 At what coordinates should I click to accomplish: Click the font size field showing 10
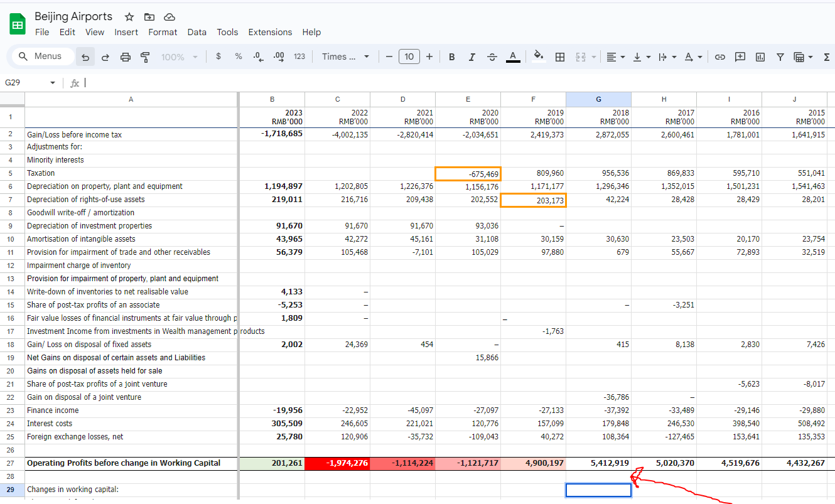click(409, 56)
